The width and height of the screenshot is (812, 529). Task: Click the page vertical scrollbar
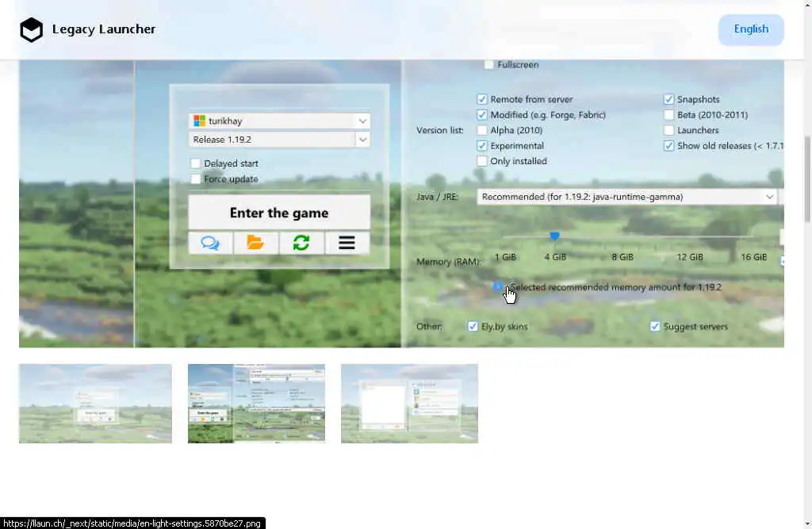[808, 178]
